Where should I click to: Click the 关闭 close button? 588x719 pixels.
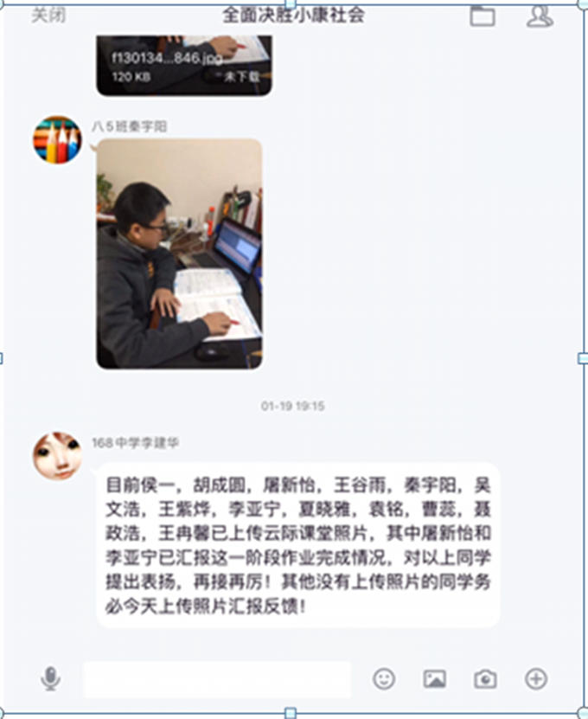click(x=48, y=16)
